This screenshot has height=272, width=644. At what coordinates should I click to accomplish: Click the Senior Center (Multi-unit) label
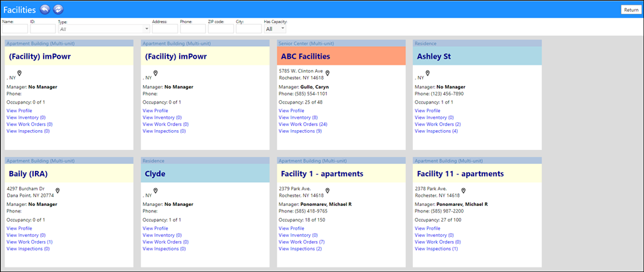[x=306, y=43]
